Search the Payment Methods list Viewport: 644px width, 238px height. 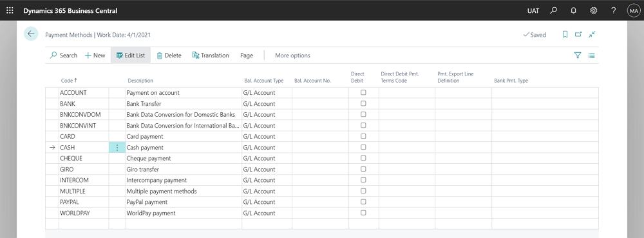63,55
